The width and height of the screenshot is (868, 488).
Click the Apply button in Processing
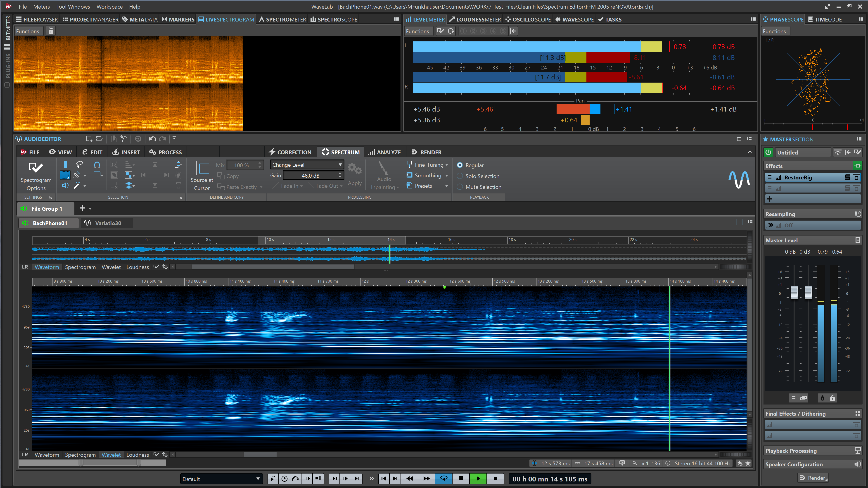tap(354, 175)
